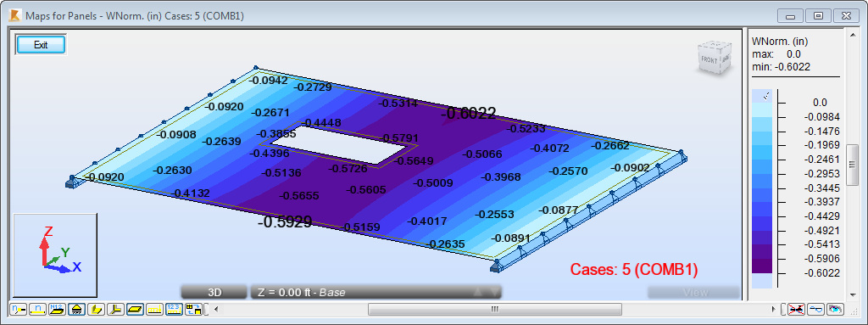
Task: Click legend panel scrollbar up arrow
Action: click(x=853, y=36)
